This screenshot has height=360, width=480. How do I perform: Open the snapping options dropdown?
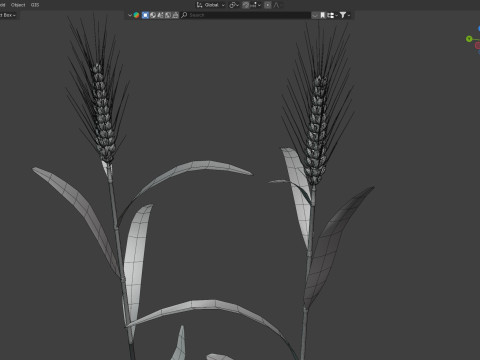click(x=255, y=5)
